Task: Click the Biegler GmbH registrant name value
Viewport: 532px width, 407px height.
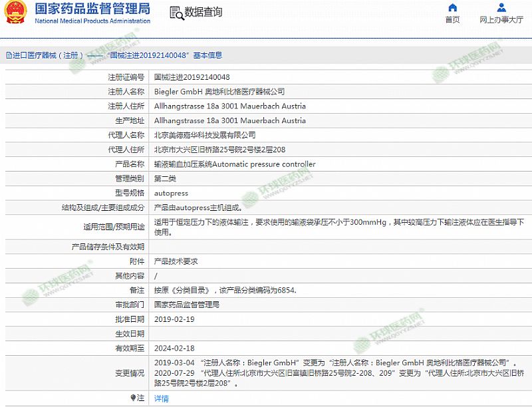Action: point(219,92)
